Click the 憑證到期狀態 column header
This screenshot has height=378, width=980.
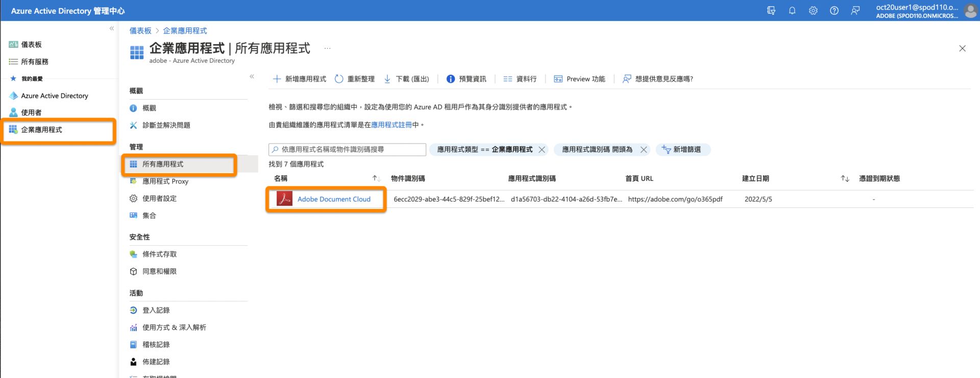[x=879, y=178]
